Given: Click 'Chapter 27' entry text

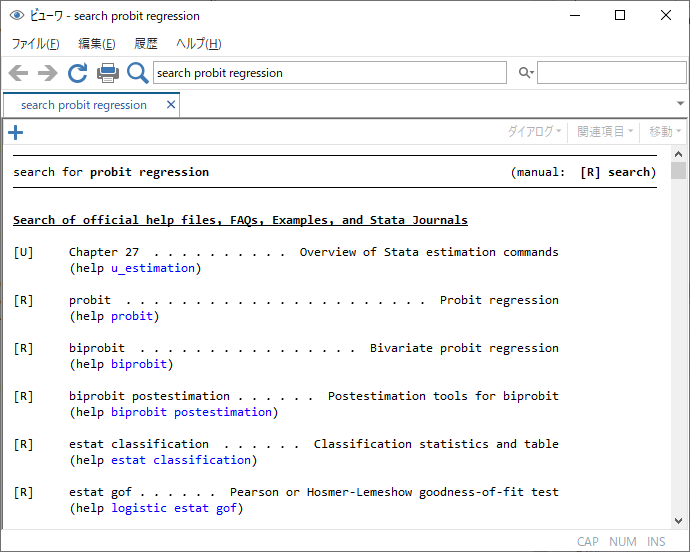Looking at the screenshot, I should tap(104, 252).
